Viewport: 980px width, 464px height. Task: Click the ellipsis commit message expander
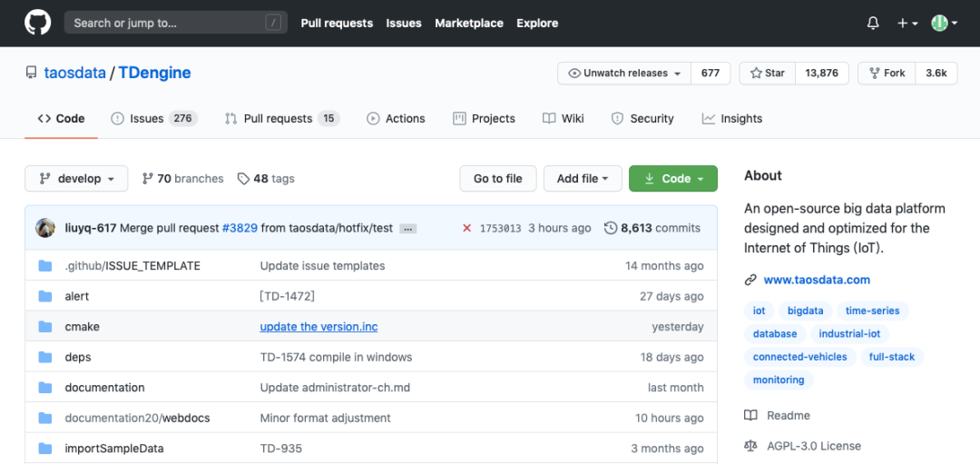click(408, 228)
